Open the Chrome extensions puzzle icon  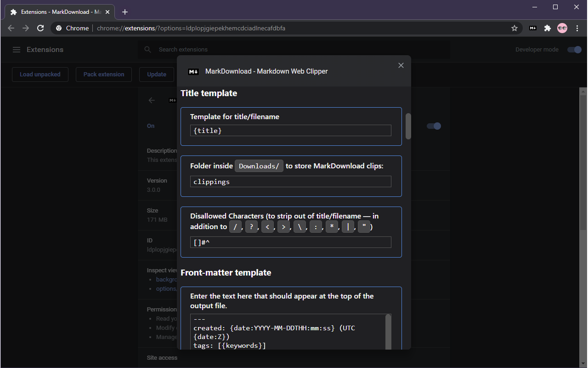click(x=548, y=28)
